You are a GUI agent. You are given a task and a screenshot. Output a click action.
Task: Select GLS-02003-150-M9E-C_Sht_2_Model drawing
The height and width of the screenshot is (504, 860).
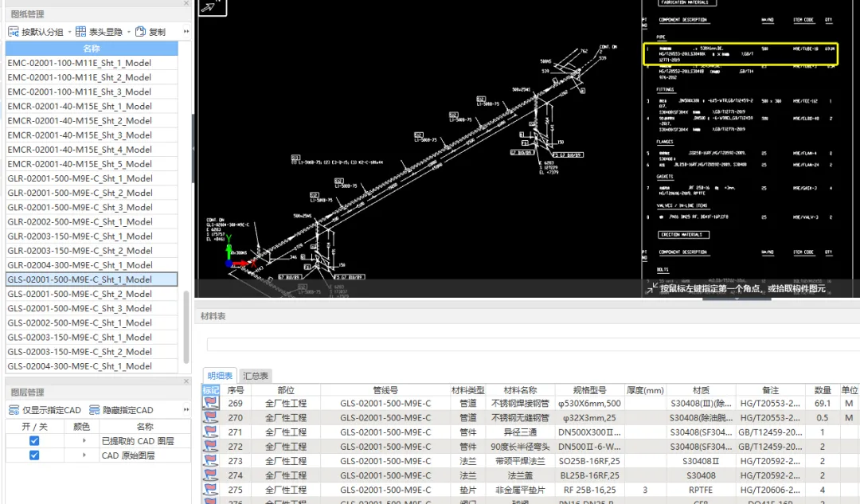tap(92, 352)
